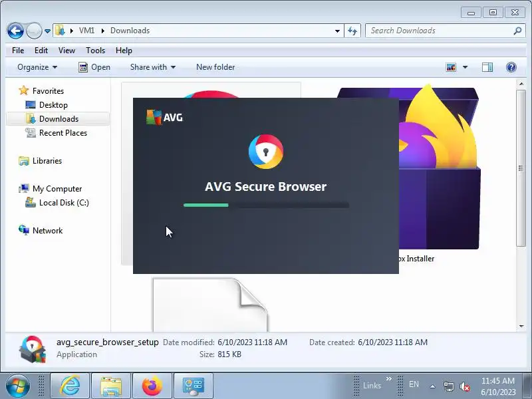This screenshot has width=532, height=399.
Task: Click the avg_secure_browser_setup file name text
Action: 108,342
